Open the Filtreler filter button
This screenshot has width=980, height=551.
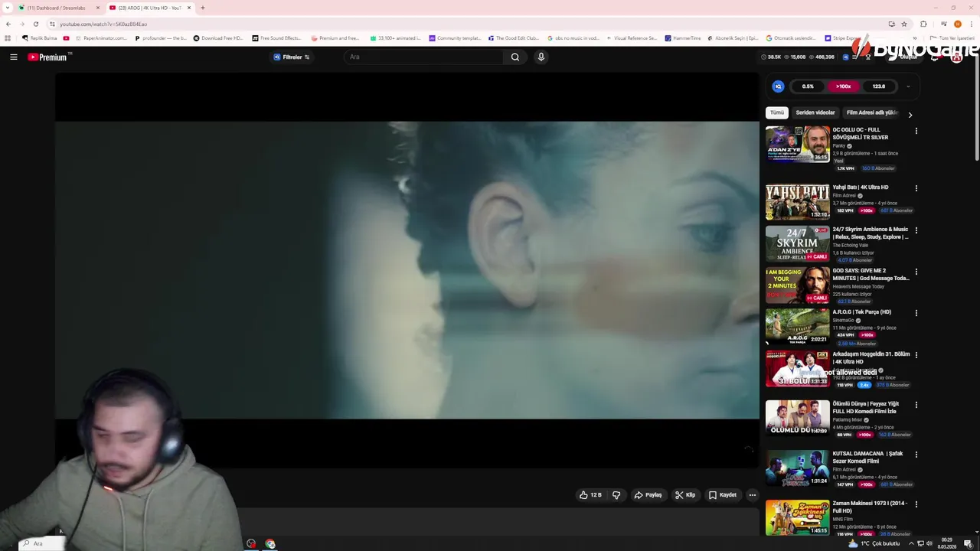292,57
